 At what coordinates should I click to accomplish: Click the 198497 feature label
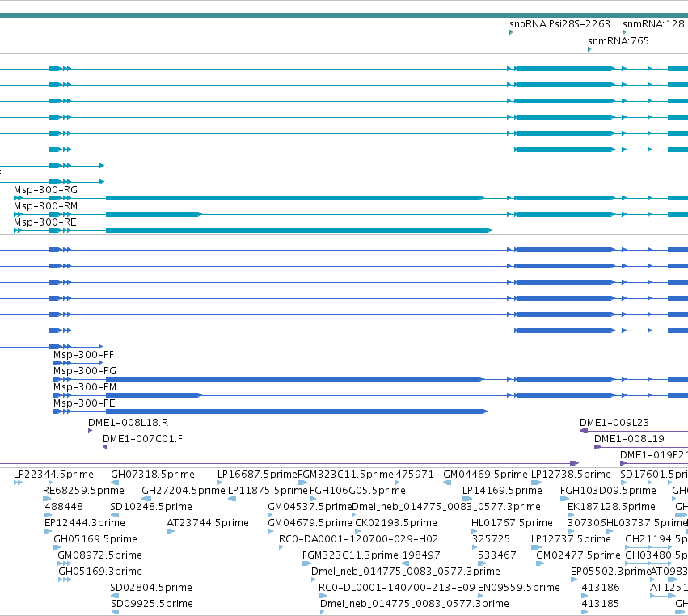[x=421, y=556]
